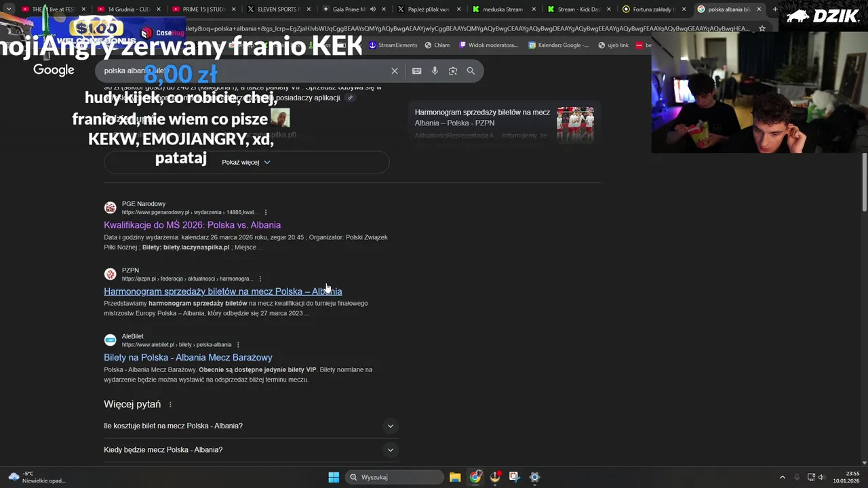
Task: Click the alebilet.pl breadcrumb URL
Action: point(176,345)
